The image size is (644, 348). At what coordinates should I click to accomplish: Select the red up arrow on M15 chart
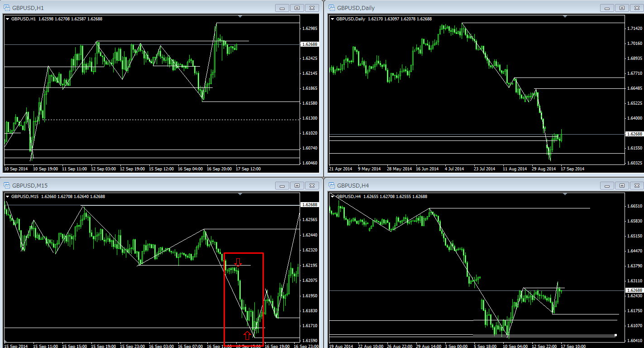click(247, 335)
